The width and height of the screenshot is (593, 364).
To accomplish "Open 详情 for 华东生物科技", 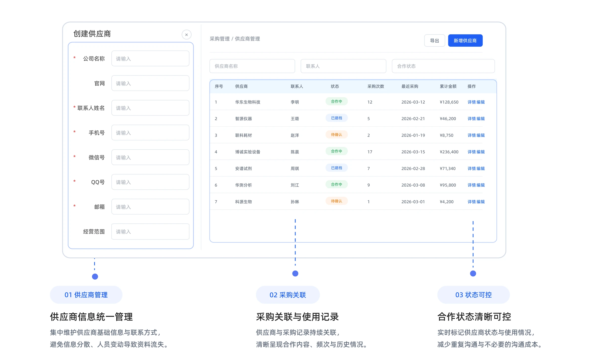I will click(472, 102).
